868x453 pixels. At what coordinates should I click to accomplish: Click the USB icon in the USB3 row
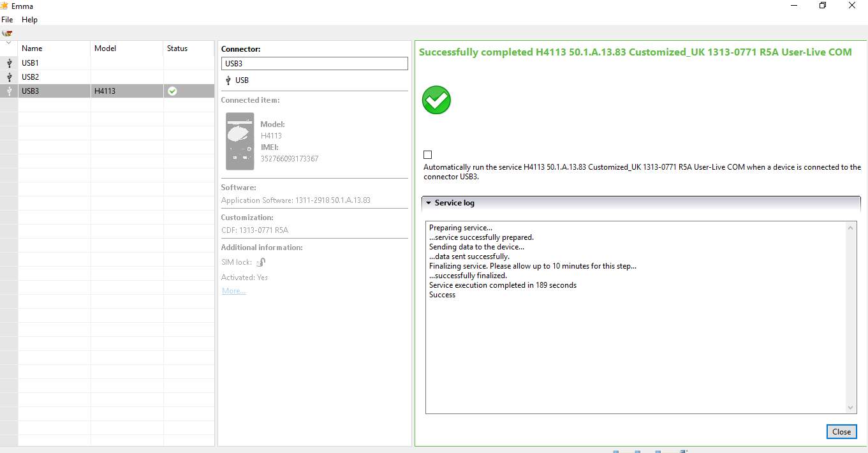point(9,91)
